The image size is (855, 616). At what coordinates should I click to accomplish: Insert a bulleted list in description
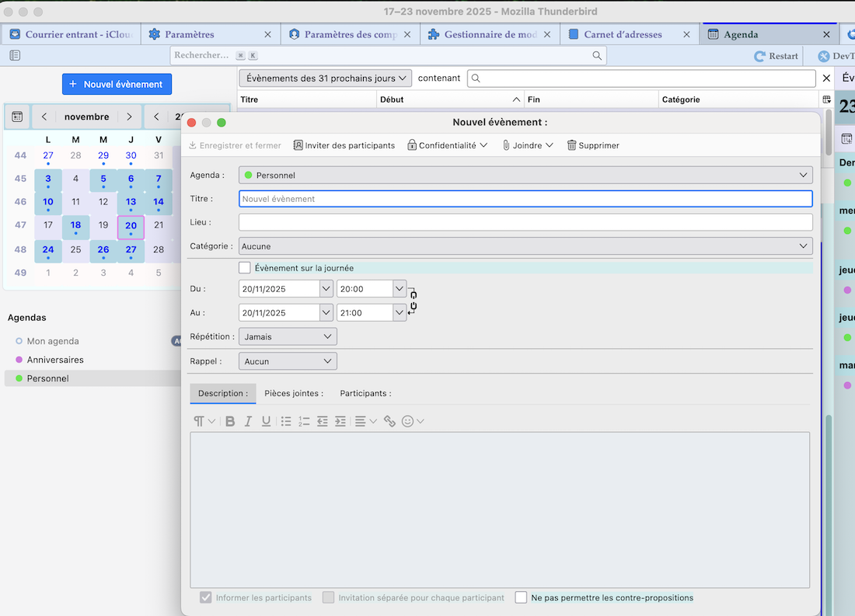286,421
